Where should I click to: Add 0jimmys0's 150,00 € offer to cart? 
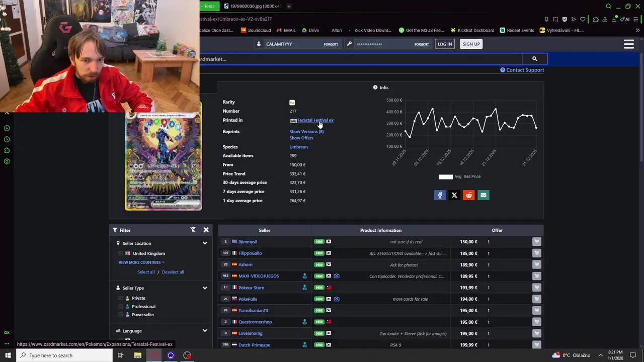click(x=537, y=242)
